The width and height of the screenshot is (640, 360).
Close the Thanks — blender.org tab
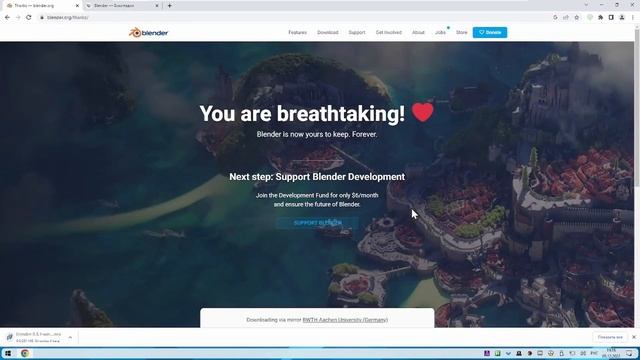pos(77,6)
